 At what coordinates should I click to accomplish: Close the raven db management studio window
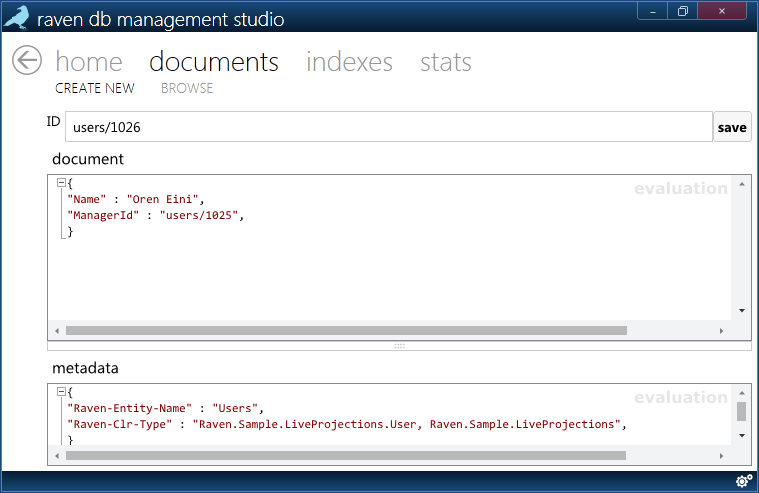coord(722,11)
